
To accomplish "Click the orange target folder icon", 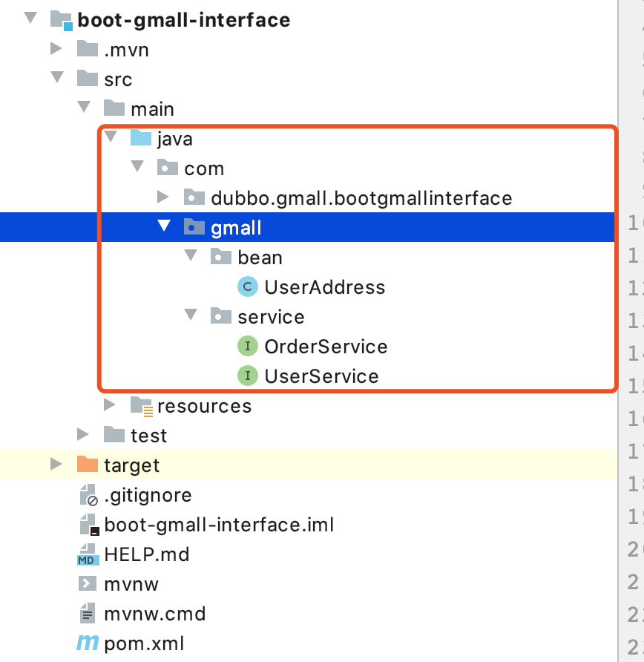I will 88,465.
